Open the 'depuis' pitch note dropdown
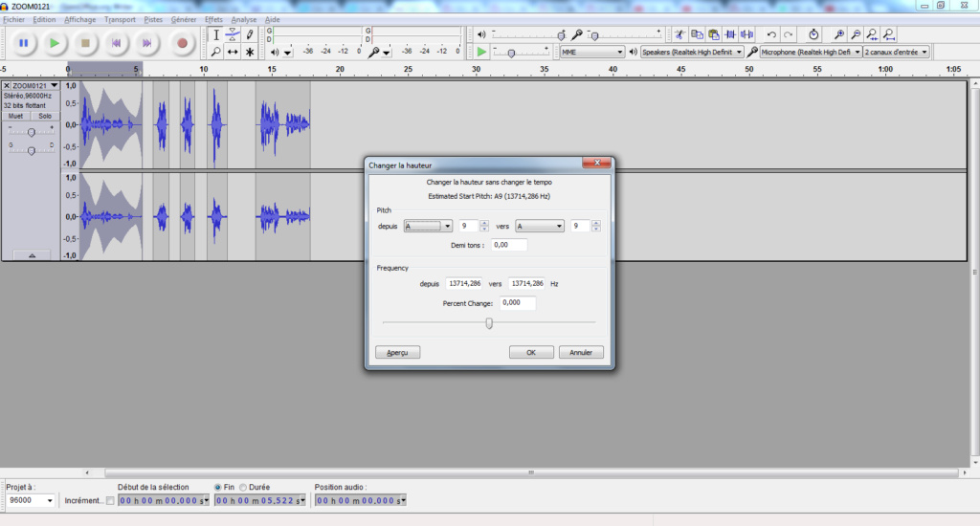Viewport: 980px width, 526px height. pos(428,226)
